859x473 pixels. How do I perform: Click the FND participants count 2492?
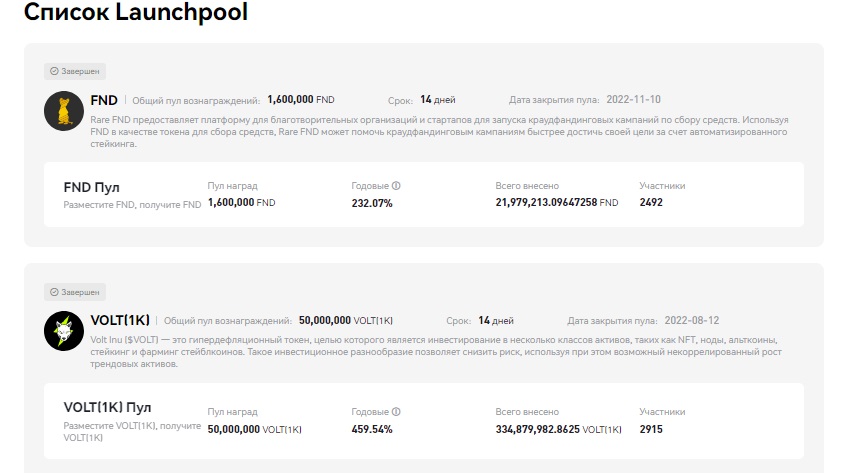[x=651, y=203]
